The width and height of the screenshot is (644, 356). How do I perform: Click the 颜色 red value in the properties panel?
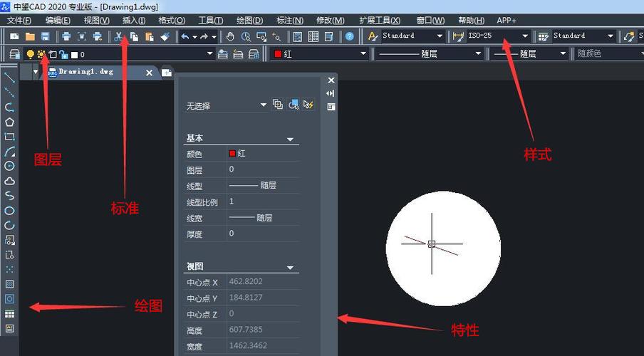[263, 154]
